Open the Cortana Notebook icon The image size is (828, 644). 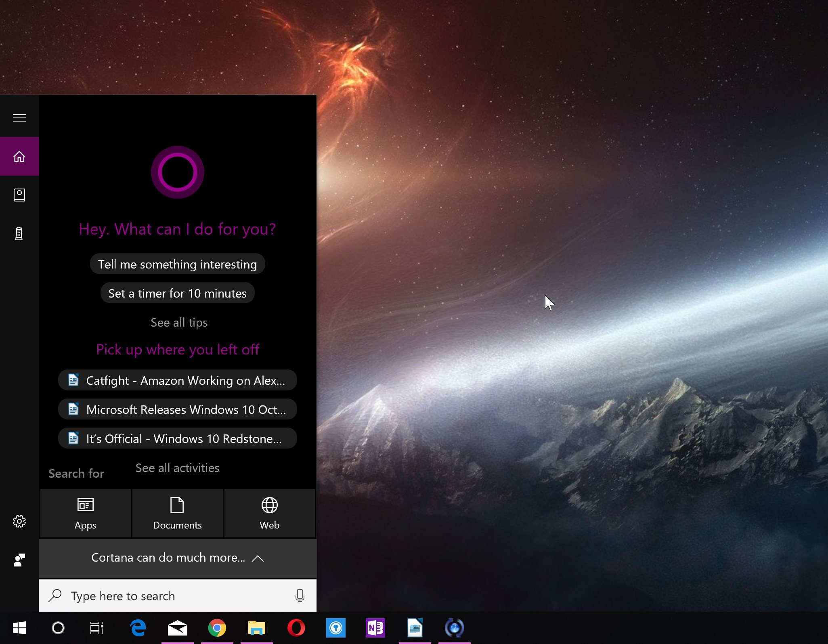tap(19, 195)
